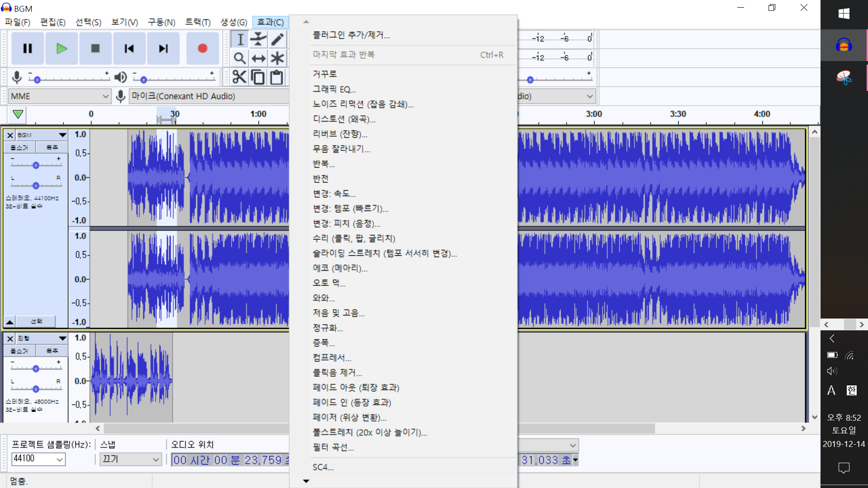The image size is (868, 488).
Task: Select the Selection (I-beam) tool
Action: pyautogui.click(x=240, y=39)
